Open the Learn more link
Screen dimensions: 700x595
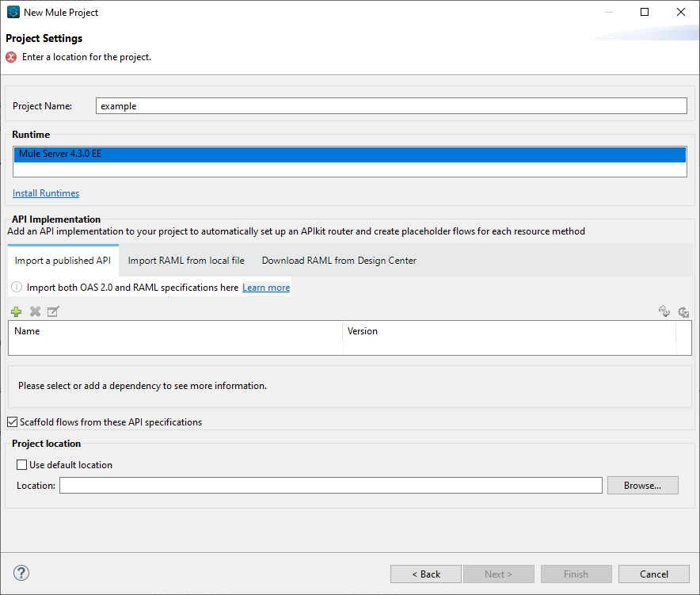point(266,288)
